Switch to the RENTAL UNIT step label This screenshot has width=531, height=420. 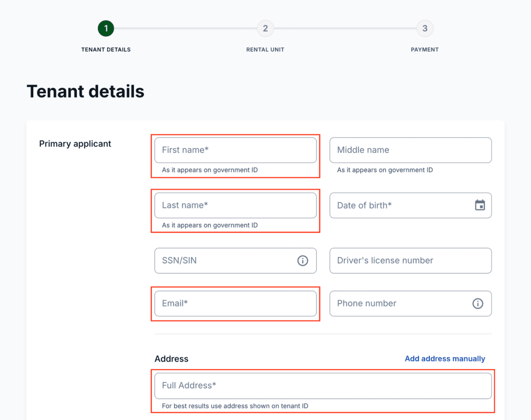coord(265,50)
